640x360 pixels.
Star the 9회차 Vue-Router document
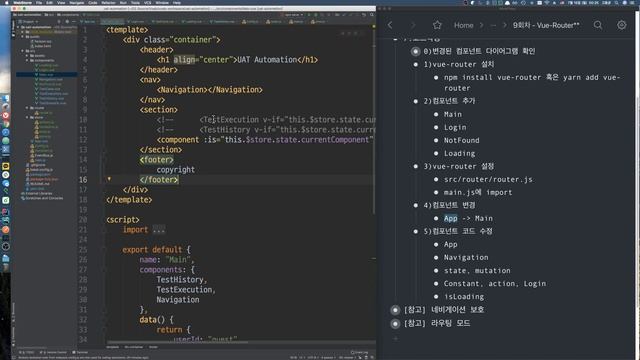437,25
